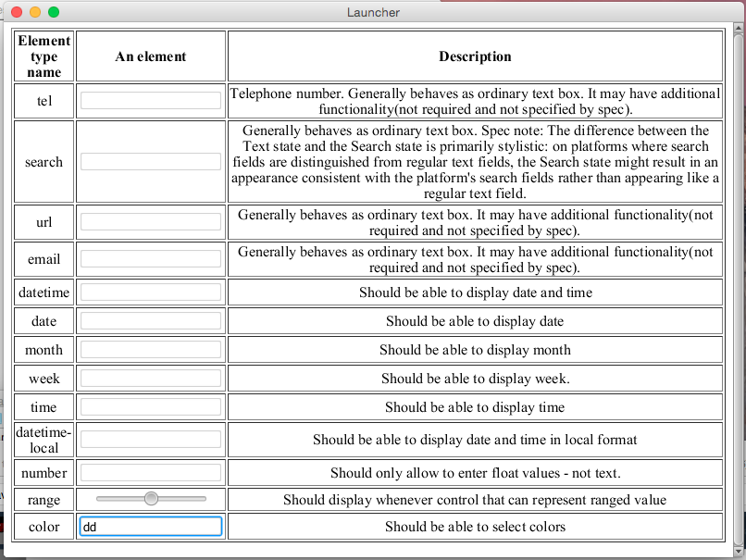Click the datetime input field

click(x=151, y=292)
